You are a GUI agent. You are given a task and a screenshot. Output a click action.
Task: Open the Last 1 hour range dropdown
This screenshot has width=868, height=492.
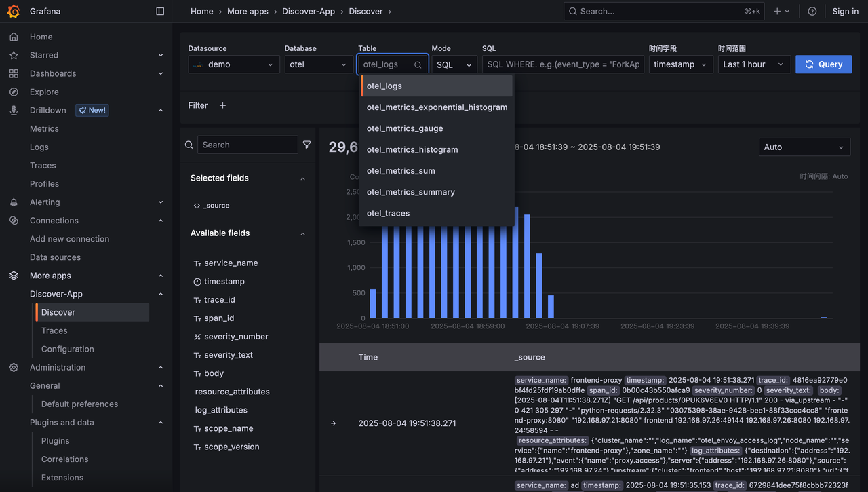click(754, 64)
